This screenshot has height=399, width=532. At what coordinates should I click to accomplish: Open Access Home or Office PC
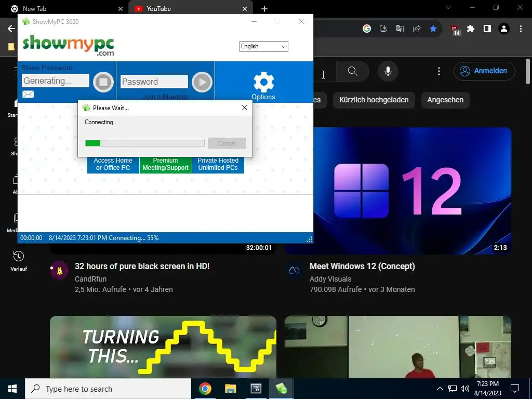[x=113, y=164]
